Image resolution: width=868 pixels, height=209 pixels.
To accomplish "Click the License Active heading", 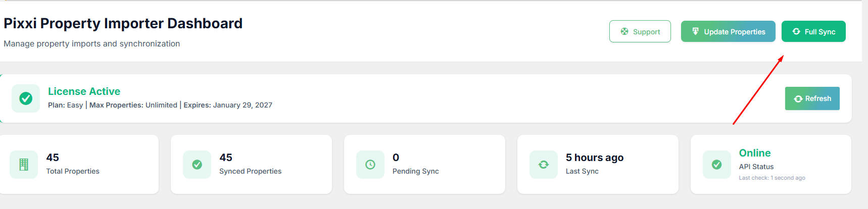I will [84, 91].
